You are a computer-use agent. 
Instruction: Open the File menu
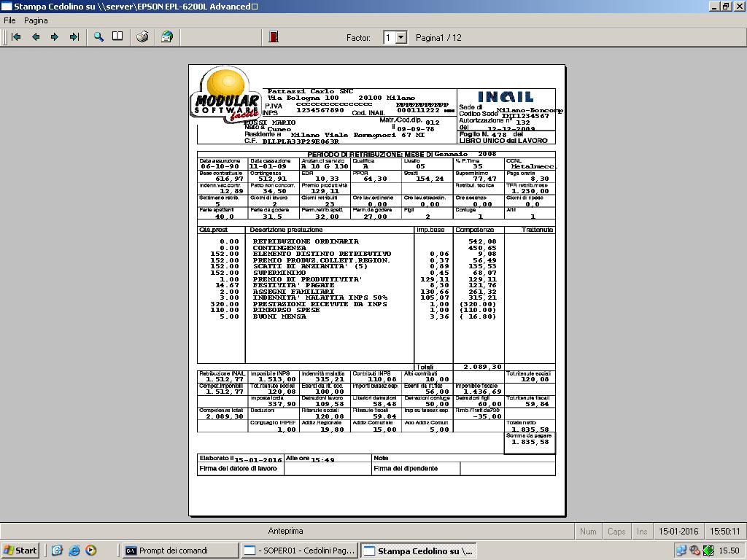tap(9, 20)
